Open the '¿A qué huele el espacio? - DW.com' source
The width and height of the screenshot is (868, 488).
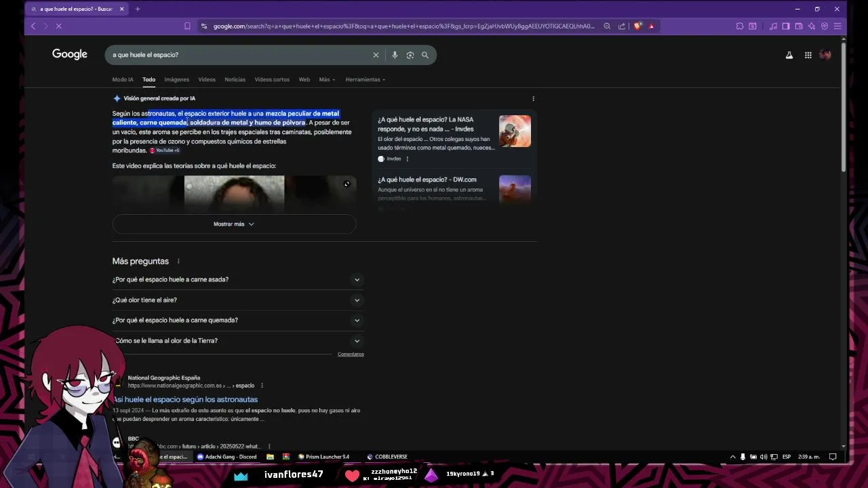(x=427, y=180)
